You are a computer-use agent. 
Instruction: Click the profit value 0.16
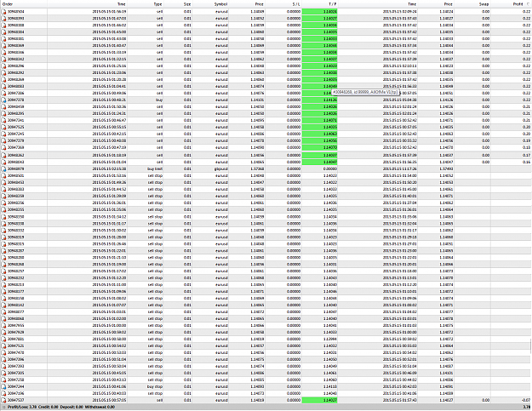pos(526,162)
